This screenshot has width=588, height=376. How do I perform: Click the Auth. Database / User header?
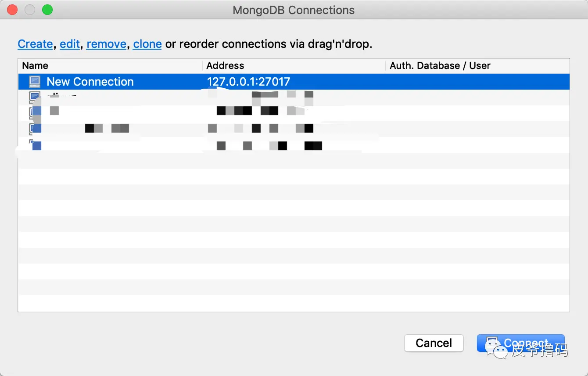440,66
